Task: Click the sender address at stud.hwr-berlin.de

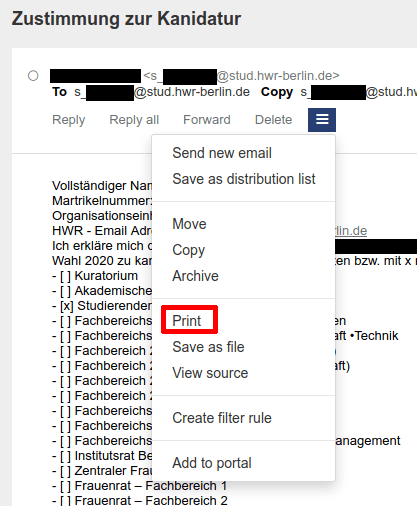Action: tap(241, 76)
